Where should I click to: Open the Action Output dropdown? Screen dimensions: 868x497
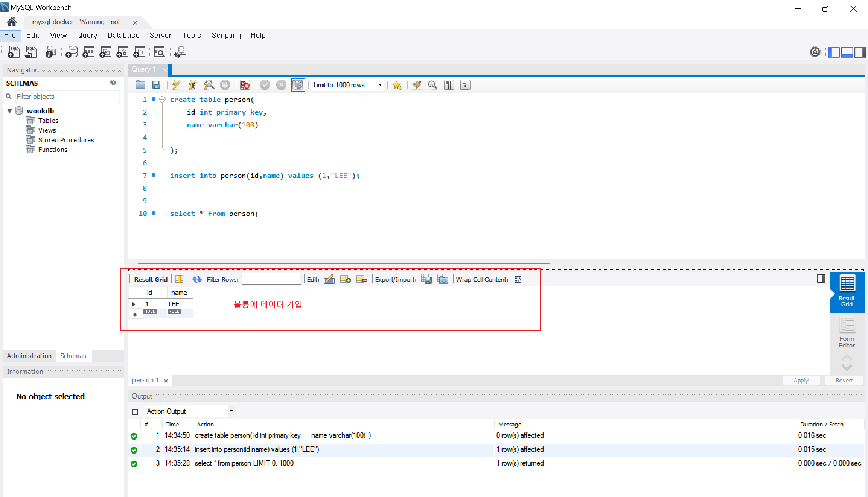(x=231, y=411)
